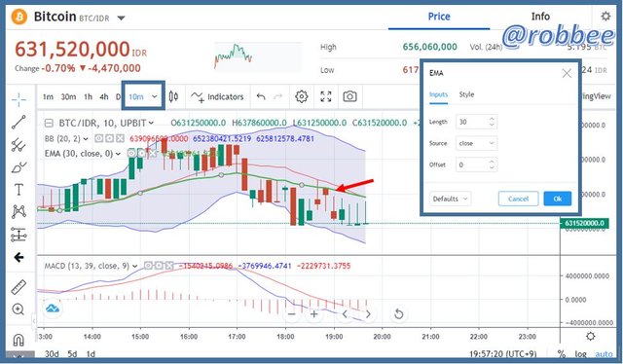Select the zoom-in magnifier tool
This screenshot has width=623, height=364.
[18, 309]
